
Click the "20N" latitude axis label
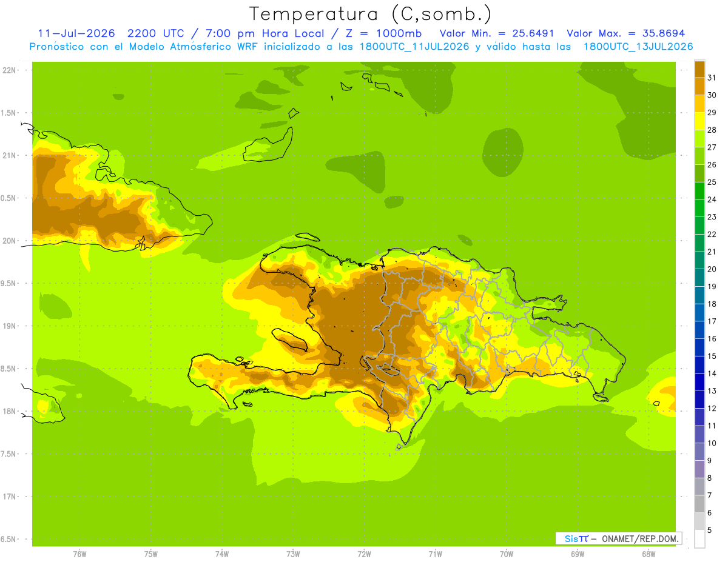(x=10, y=241)
